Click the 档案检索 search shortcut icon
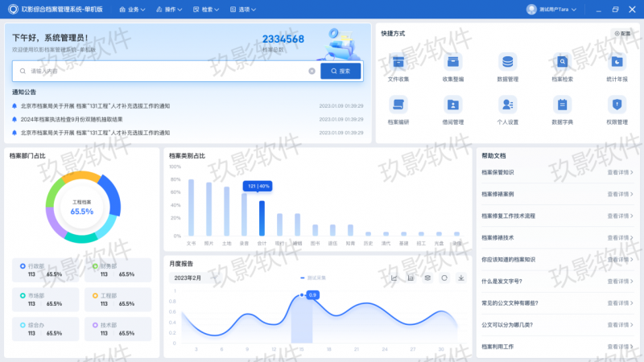Viewport: 644px width, 362px height. [562, 62]
